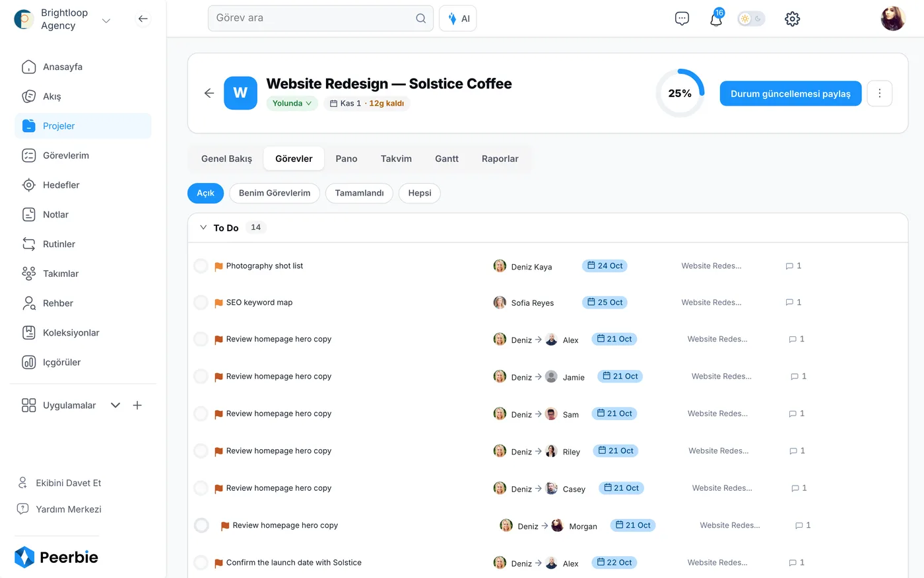
Task: Open settings gear icon
Action: [792, 18]
